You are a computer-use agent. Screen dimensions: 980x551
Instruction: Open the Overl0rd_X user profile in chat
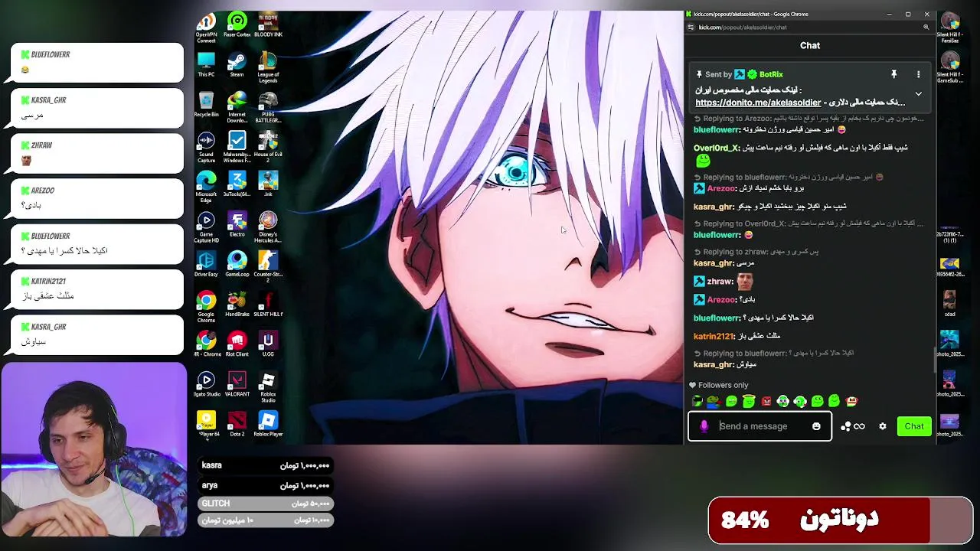[716, 148]
